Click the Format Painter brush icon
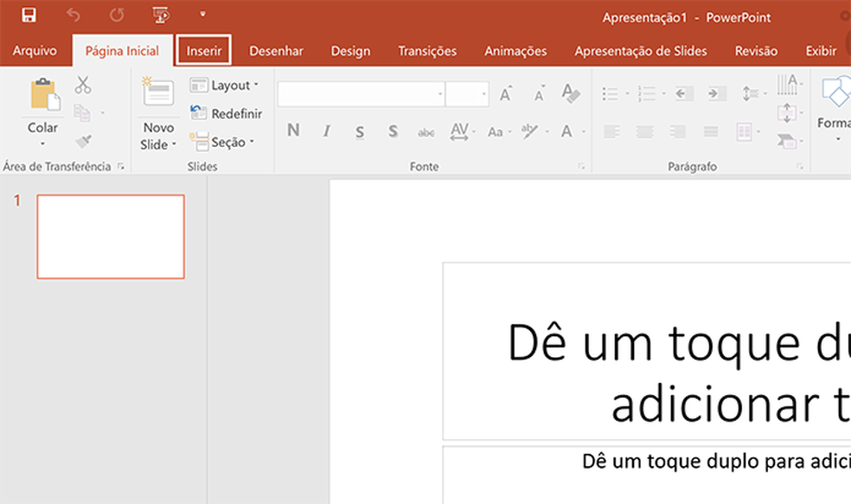This screenshot has width=851, height=504. (x=83, y=141)
